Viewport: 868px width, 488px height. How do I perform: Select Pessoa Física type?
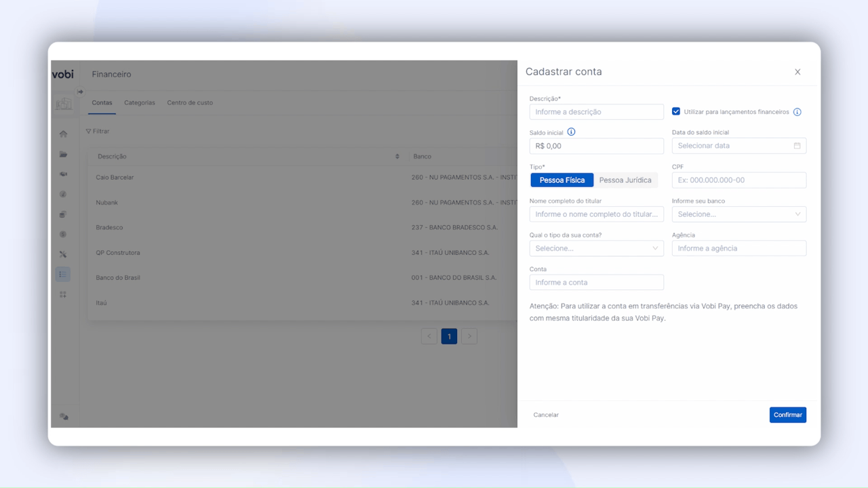point(562,180)
